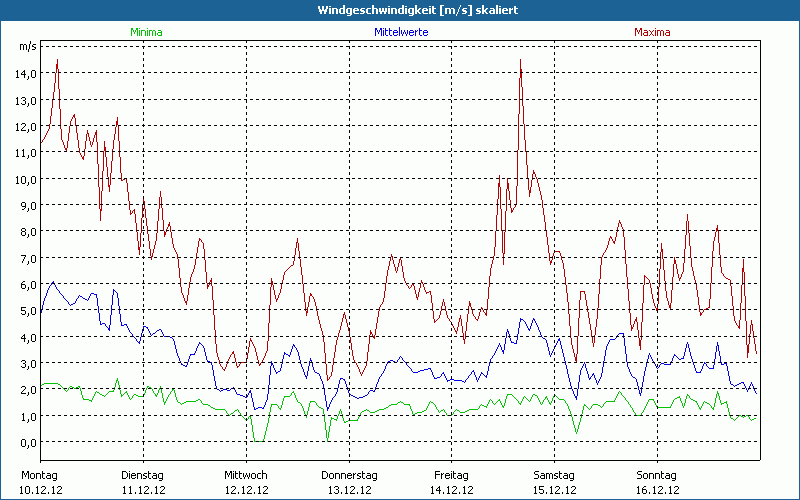Viewport: 800px width, 500px height.
Task: Click the date '13.12.12'
Action: point(349,490)
